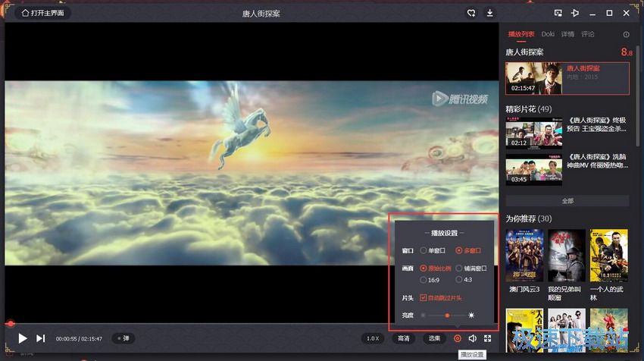This screenshot has width=644, height=361.
Task: Click the high-brightness sun icon
Action: [x=471, y=315]
